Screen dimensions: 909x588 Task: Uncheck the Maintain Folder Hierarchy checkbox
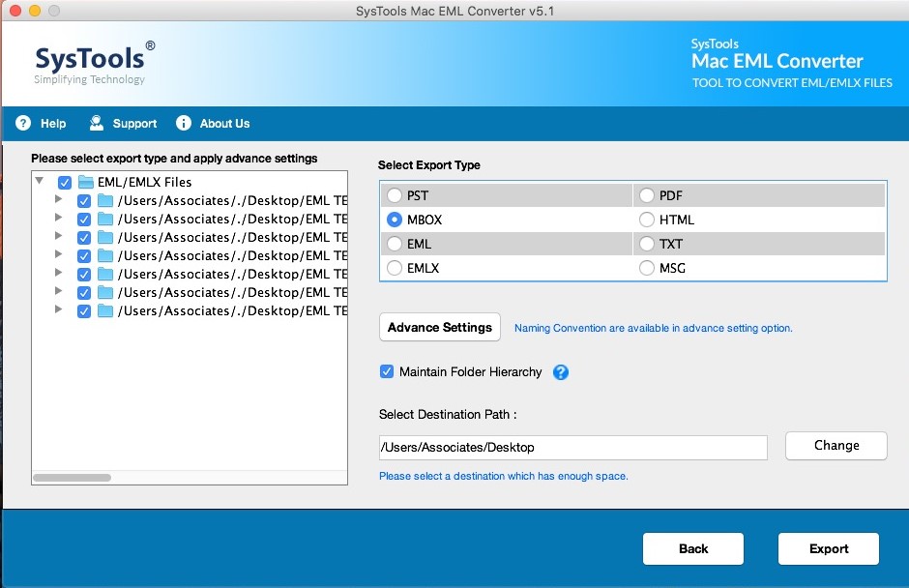click(387, 371)
